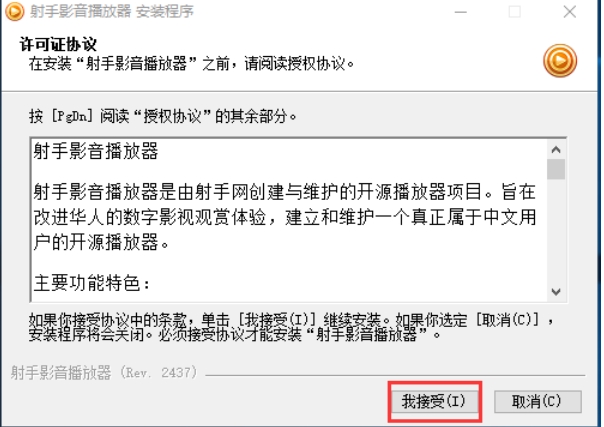
Task: Click the title bar text 射手影音播放器 安装程序
Action: (112, 12)
